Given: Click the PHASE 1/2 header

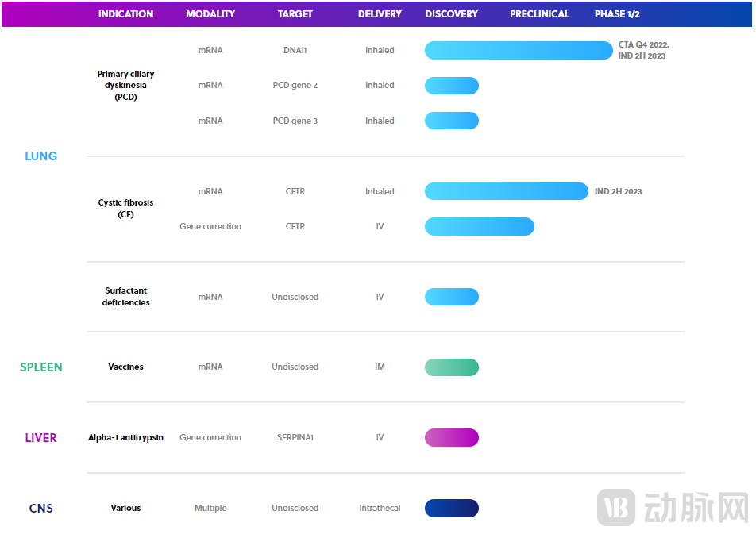Looking at the screenshot, I should point(617,14).
